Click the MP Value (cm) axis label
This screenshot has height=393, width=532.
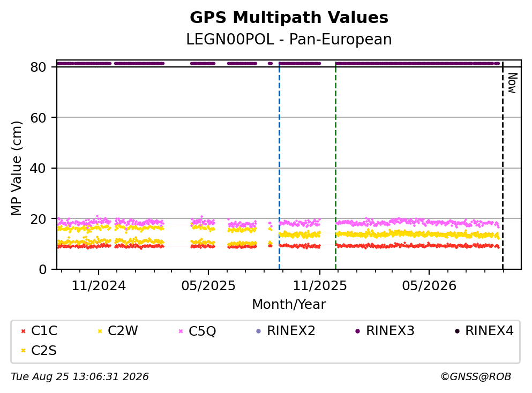tap(16, 169)
